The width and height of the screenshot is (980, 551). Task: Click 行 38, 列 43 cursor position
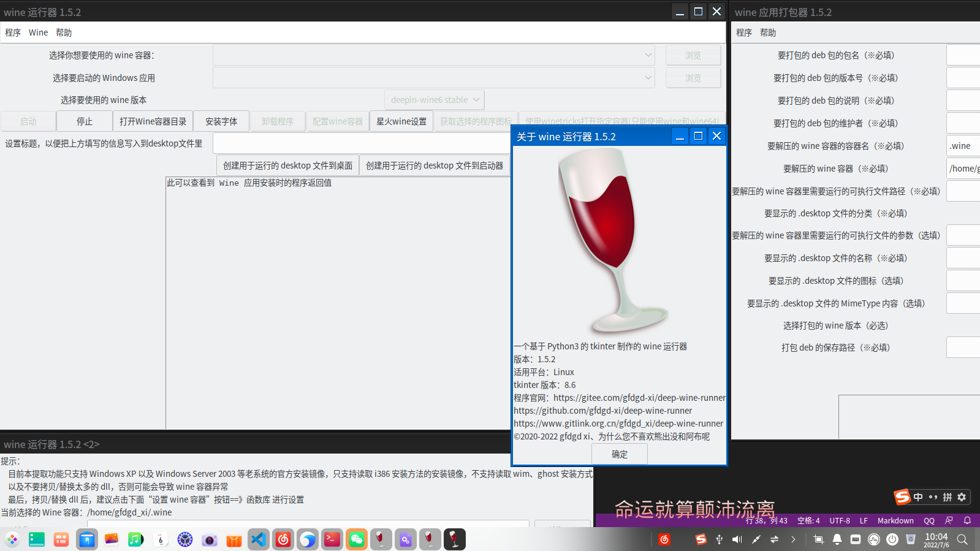point(767,520)
